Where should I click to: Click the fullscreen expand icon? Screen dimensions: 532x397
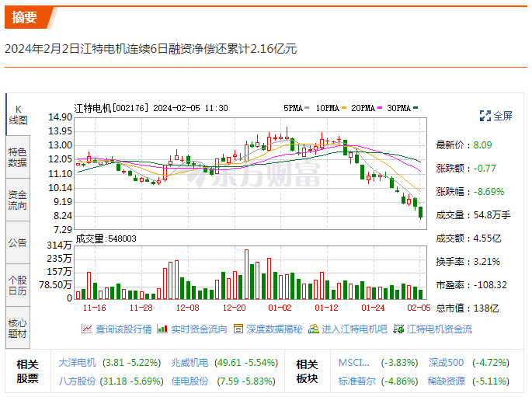[x=485, y=116]
